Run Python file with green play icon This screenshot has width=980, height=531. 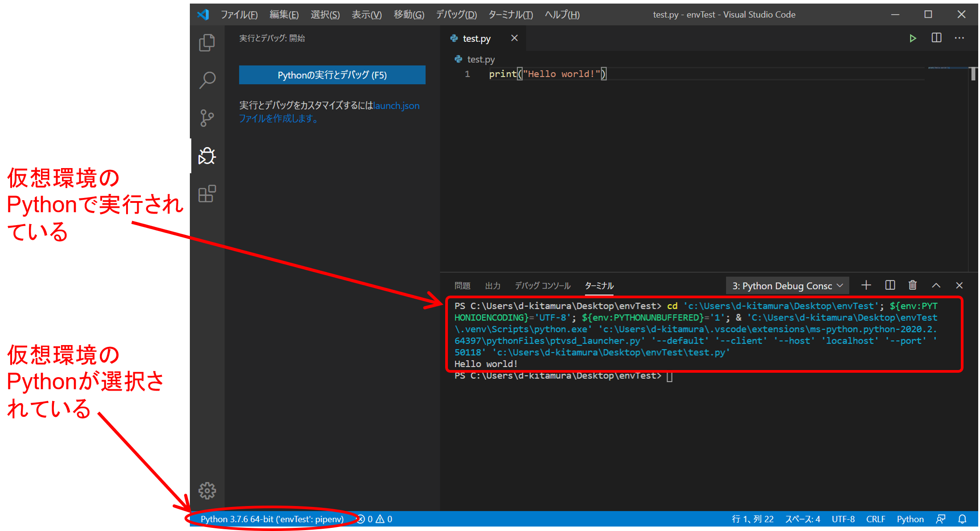[912, 38]
